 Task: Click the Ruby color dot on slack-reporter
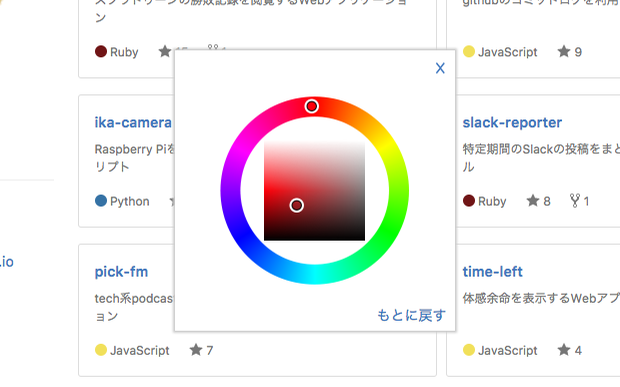pyautogui.click(x=469, y=201)
